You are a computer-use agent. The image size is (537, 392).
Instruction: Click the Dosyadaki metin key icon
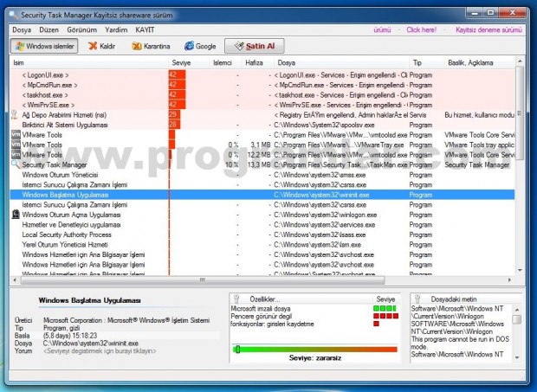417,299
